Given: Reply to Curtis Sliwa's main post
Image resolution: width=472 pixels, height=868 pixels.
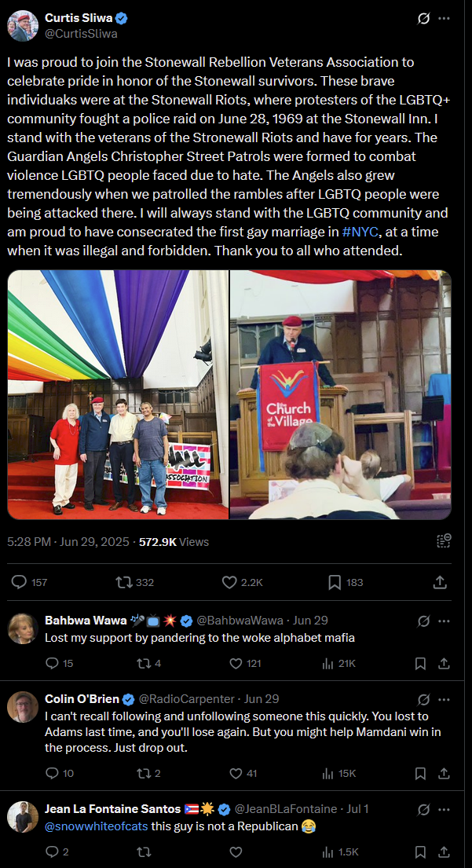Looking at the screenshot, I should 29,582.
